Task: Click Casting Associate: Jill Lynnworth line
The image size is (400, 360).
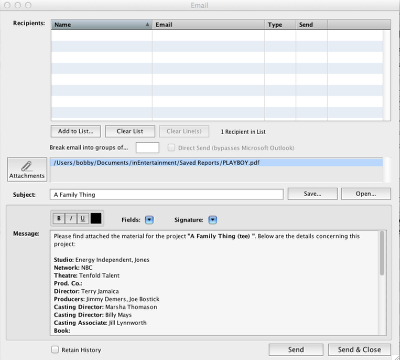Action: [100, 323]
